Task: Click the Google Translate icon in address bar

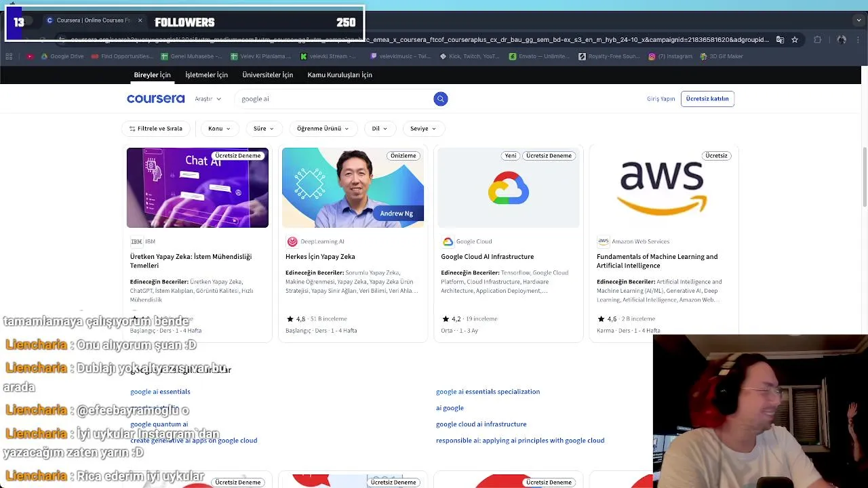Action: (x=780, y=40)
